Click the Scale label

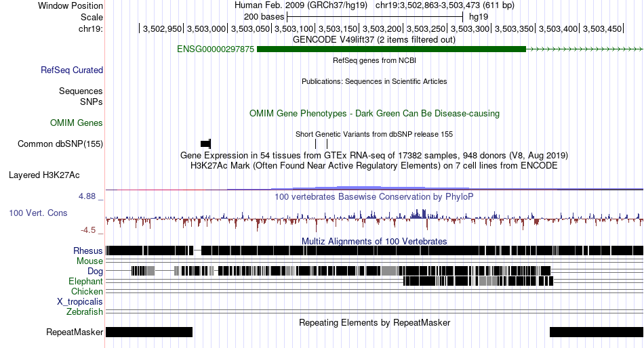coord(92,17)
